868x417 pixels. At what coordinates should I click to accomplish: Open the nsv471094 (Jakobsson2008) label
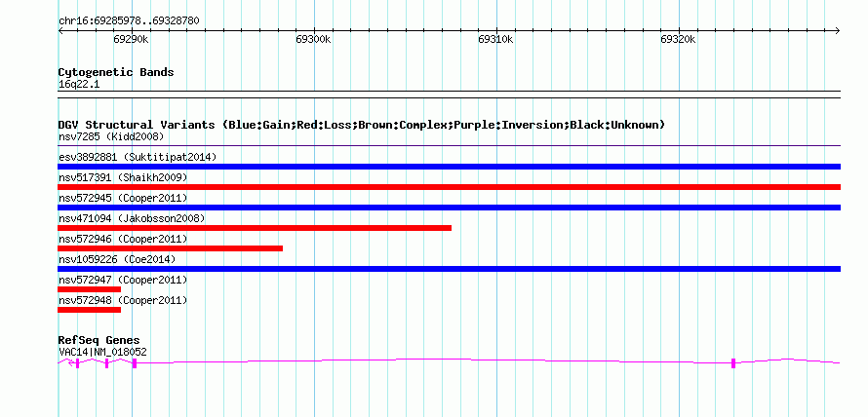pyautogui.click(x=132, y=218)
